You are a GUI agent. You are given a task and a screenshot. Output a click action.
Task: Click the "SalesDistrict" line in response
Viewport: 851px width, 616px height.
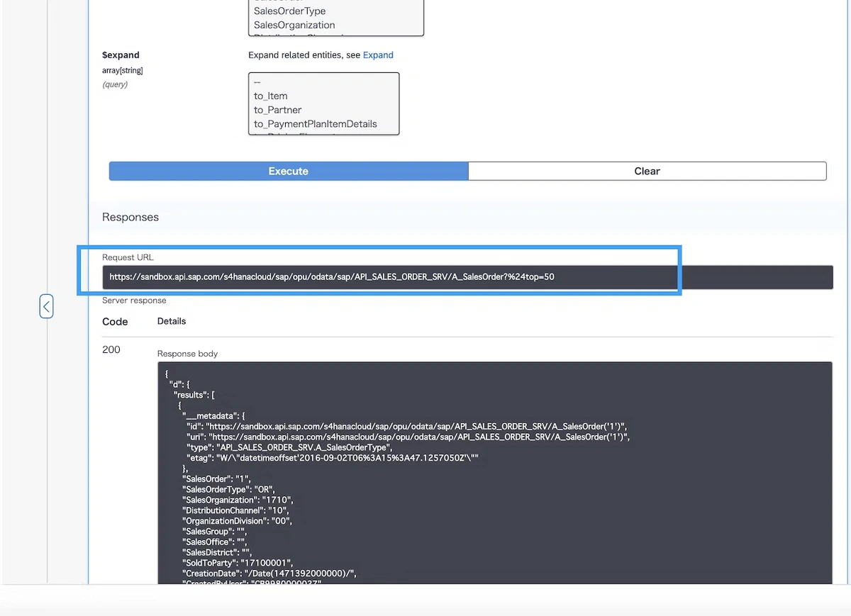pos(217,552)
